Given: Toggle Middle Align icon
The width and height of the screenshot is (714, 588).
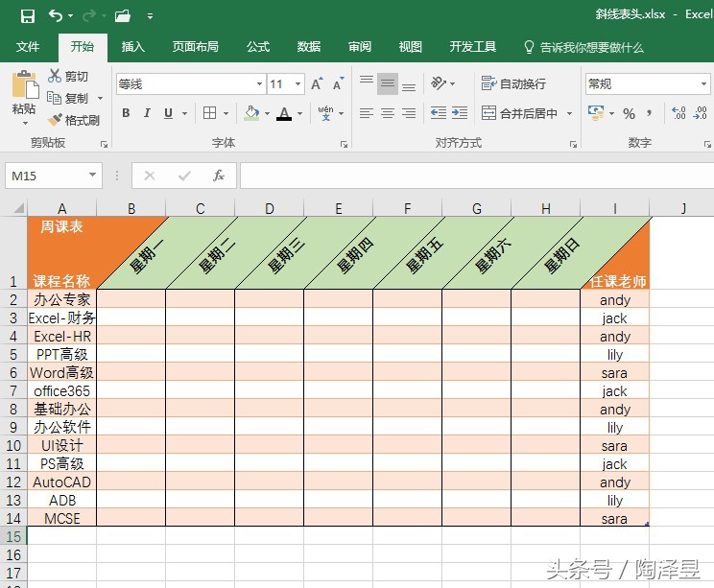Looking at the screenshot, I should (388, 83).
